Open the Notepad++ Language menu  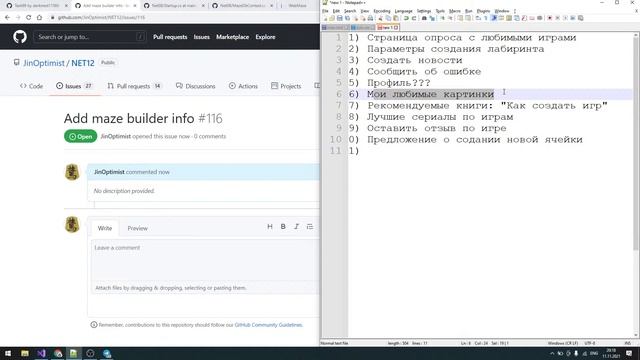pyautogui.click(x=404, y=11)
